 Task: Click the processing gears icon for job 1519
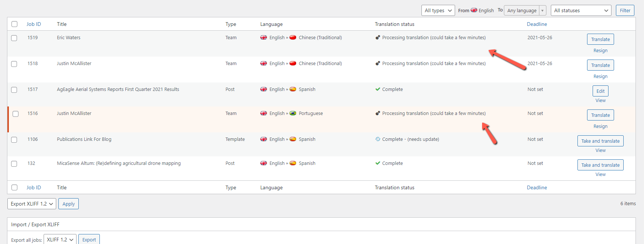(377, 38)
